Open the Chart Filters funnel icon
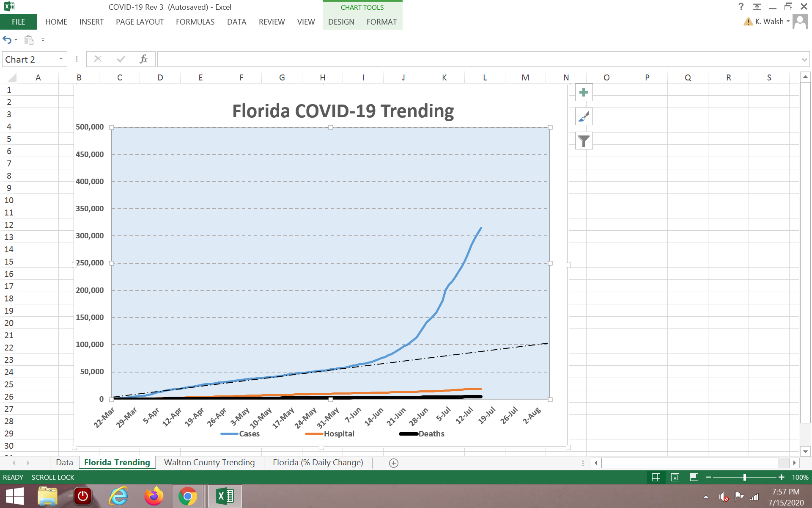The height and width of the screenshot is (508, 812). pyautogui.click(x=584, y=141)
